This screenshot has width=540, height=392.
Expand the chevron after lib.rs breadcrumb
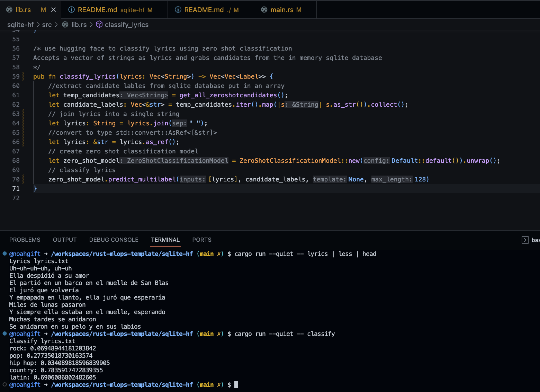(x=91, y=25)
